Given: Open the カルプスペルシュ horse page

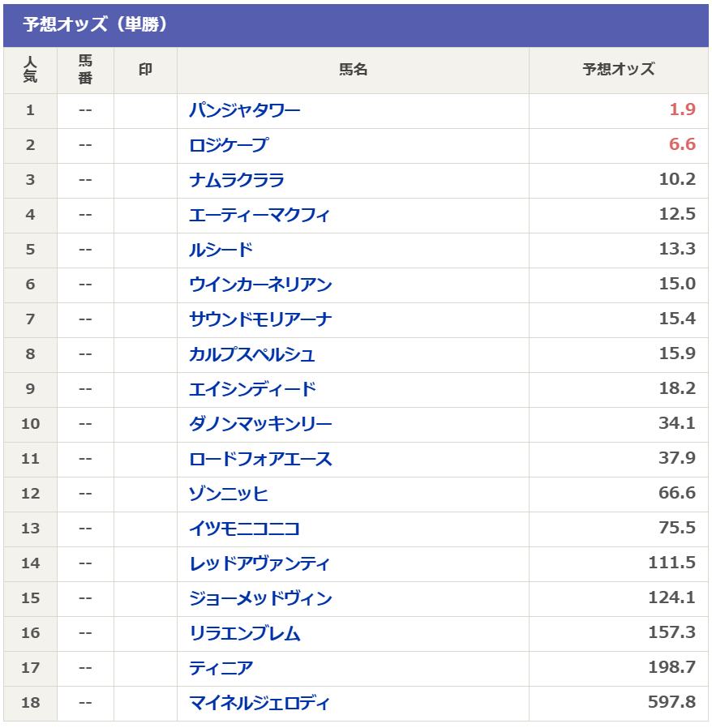Looking at the screenshot, I should pos(252,354).
